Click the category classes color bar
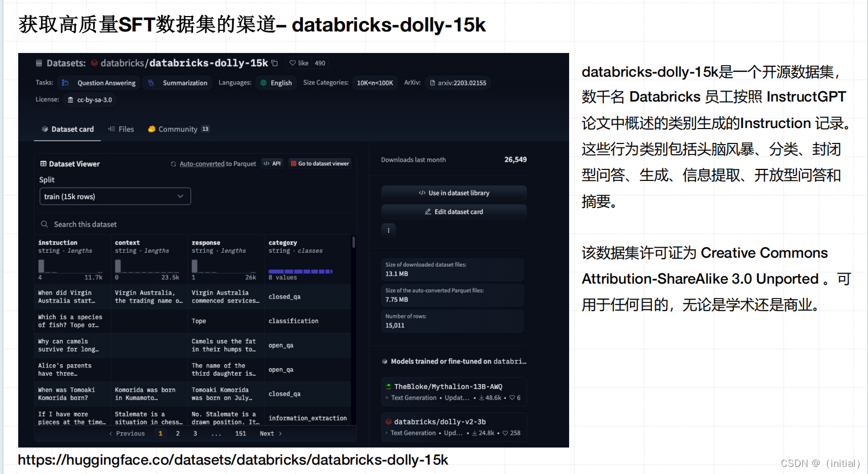The width and height of the screenshot is (868, 474). pos(301,271)
